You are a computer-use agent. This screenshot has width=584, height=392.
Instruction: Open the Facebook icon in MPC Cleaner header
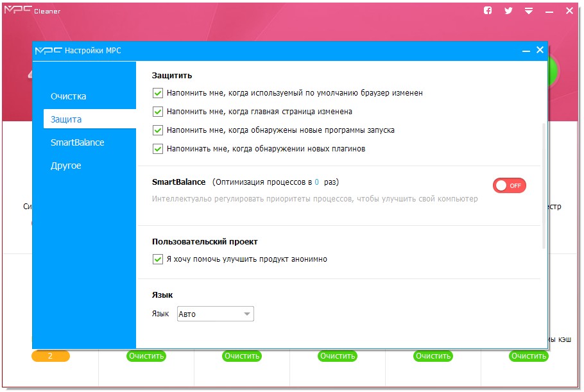coord(488,10)
